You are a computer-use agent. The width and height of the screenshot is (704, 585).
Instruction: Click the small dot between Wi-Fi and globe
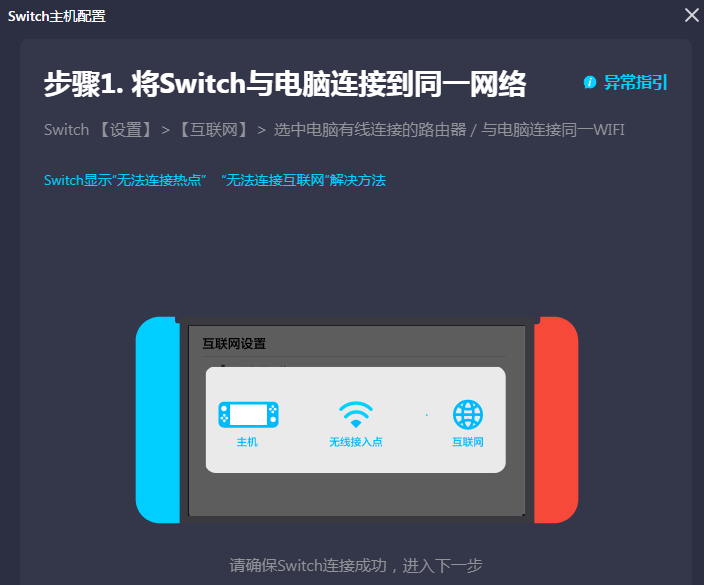point(427,415)
